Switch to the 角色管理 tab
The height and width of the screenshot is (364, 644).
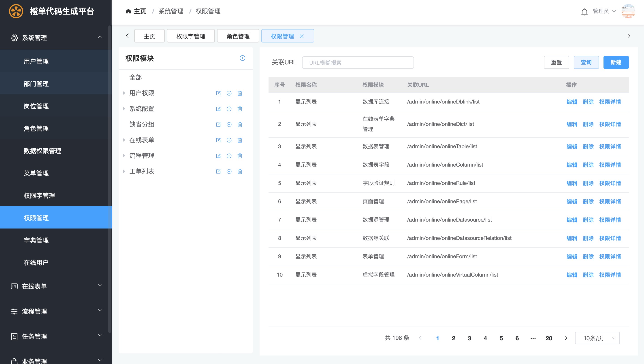tap(238, 36)
